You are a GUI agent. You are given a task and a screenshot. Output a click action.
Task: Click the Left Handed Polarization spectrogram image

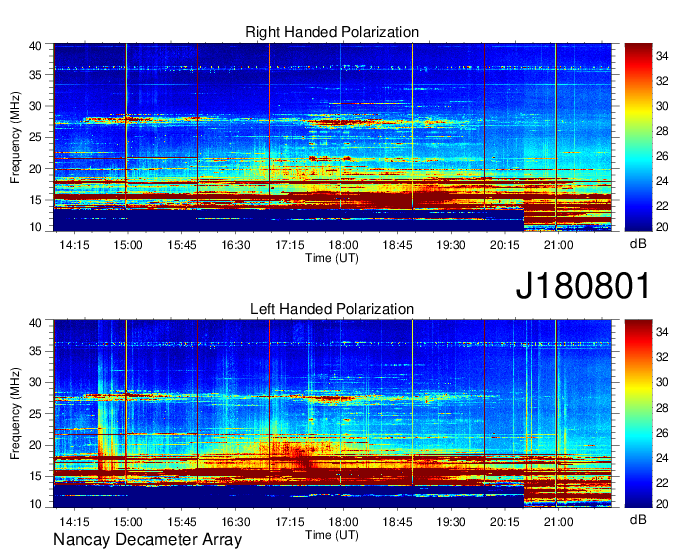coord(332,414)
